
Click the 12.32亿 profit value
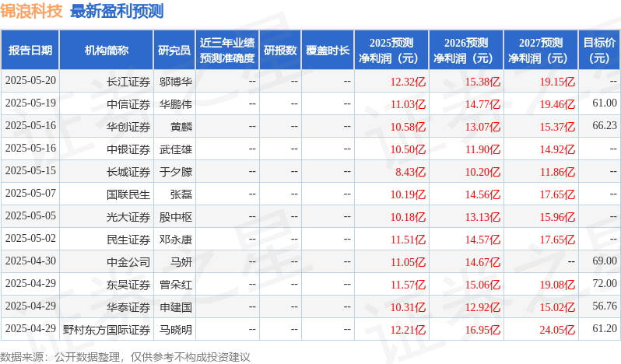pyautogui.click(x=408, y=82)
